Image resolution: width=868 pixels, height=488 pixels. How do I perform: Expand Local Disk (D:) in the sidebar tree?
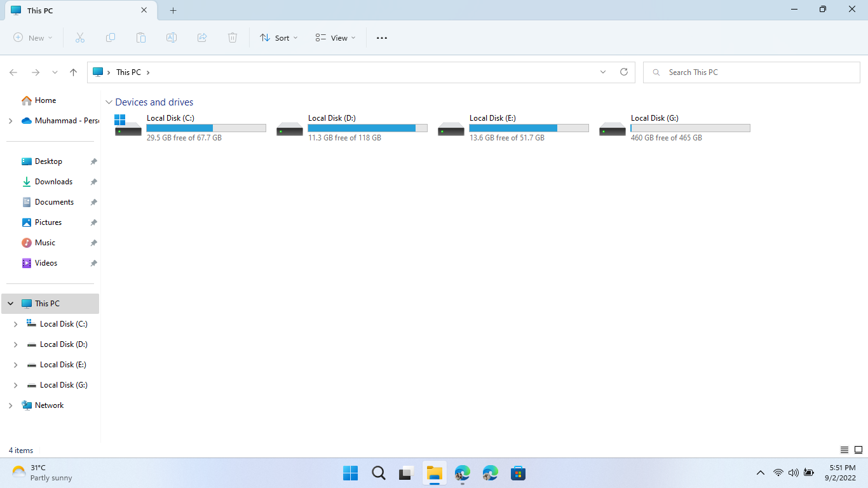point(15,344)
